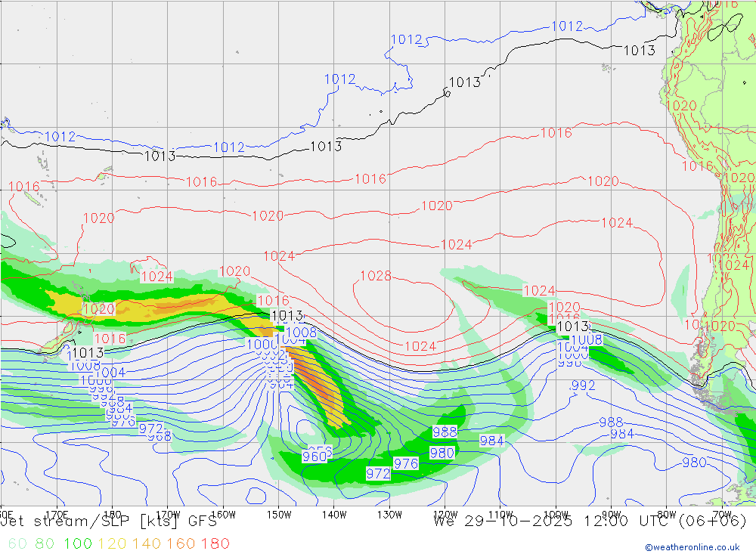Click the orange 160 legend number
Image resolution: width=756 pixels, height=554 pixels.
coord(181,544)
